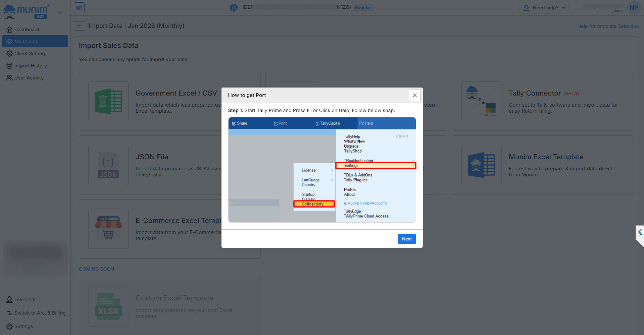The height and width of the screenshot is (335, 644).
Task: Close the How to get Port dialog
Action: 414,95
